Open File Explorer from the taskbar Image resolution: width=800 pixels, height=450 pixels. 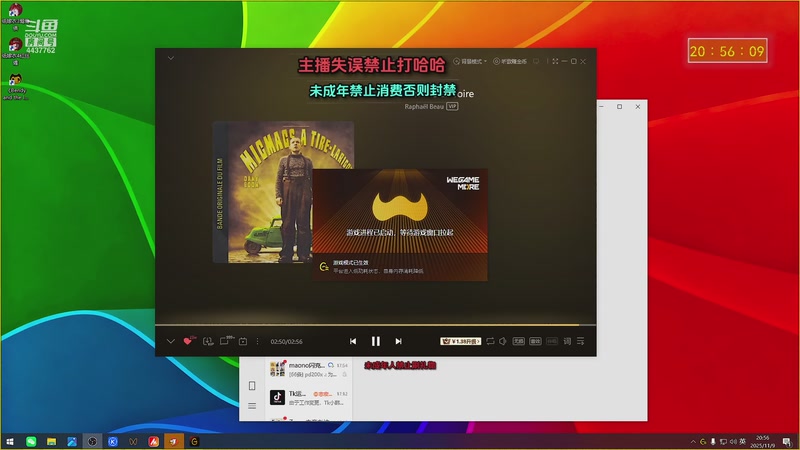tap(52, 441)
